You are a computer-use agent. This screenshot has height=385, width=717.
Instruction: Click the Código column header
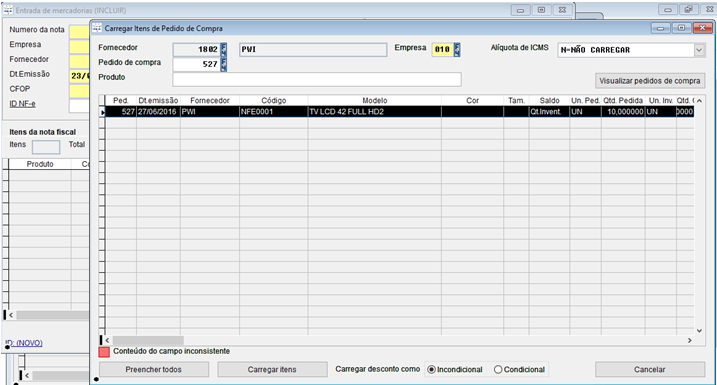pos(273,101)
